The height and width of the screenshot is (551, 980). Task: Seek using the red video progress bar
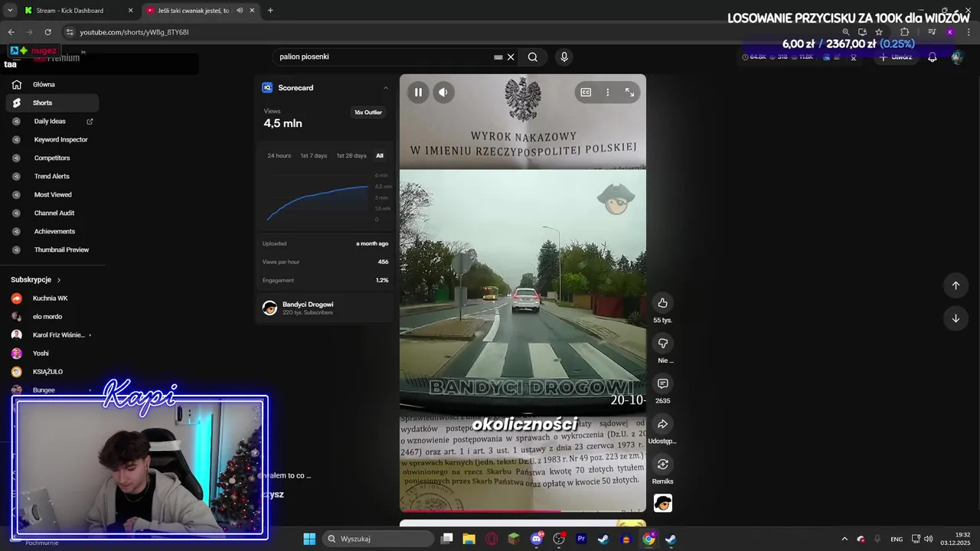pyautogui.click(x=523, y=510)
